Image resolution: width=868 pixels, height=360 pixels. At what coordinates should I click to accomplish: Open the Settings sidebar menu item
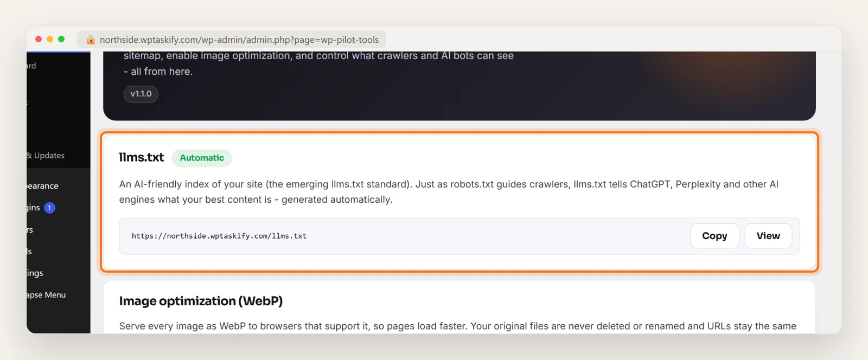pos(35,273)
